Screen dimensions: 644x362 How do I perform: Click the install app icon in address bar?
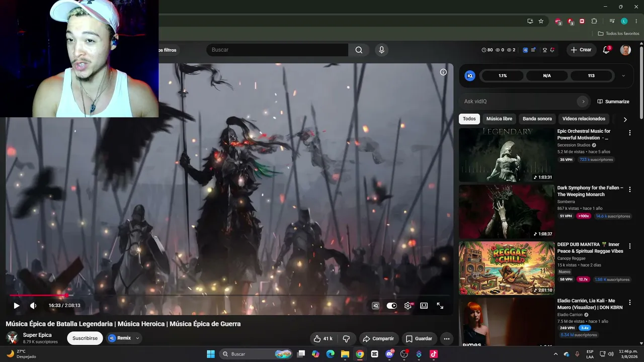click(530, 21)
